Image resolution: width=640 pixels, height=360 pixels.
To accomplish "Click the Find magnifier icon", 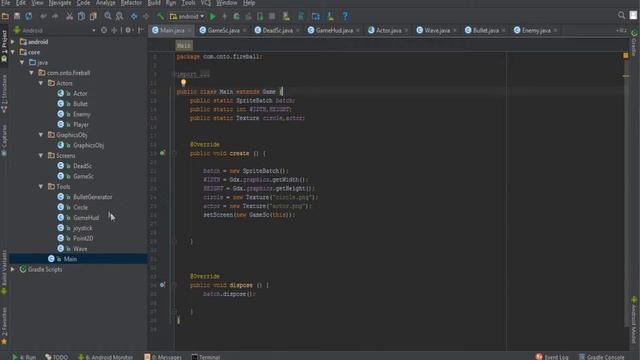I will click(x=108, y=16).
